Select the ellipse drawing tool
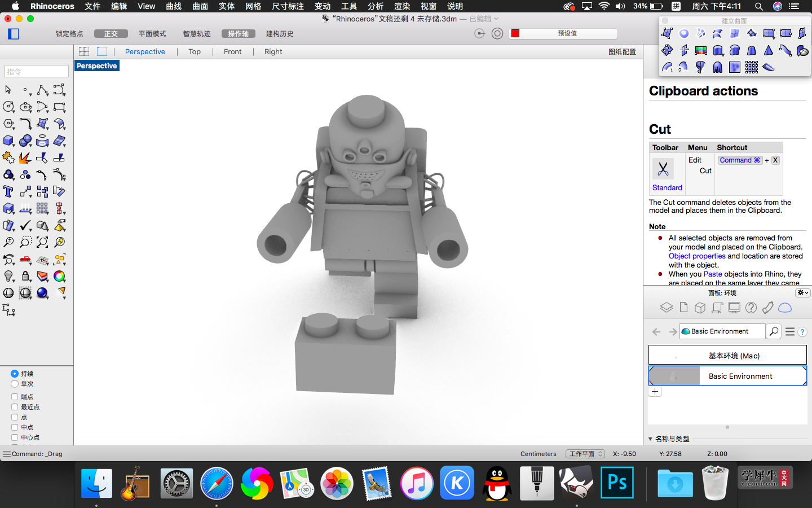812x508 pixels. [x=25, y=107]
